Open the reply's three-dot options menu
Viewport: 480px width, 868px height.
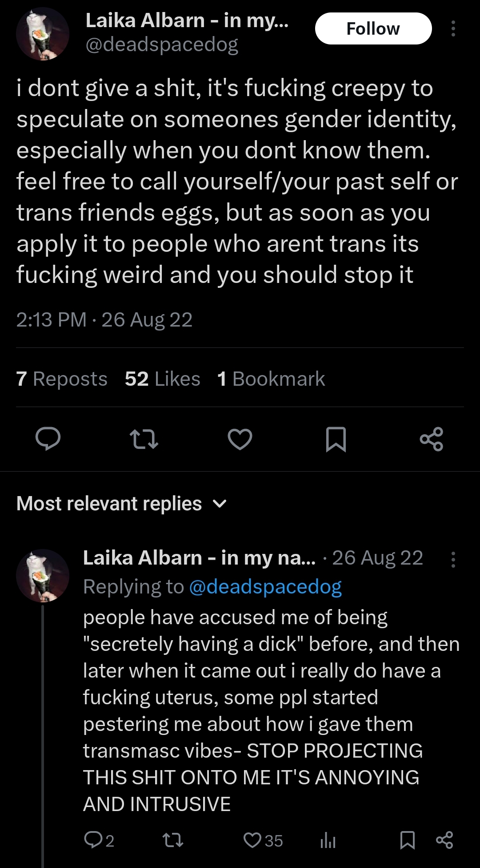click(x=453, y=559)
